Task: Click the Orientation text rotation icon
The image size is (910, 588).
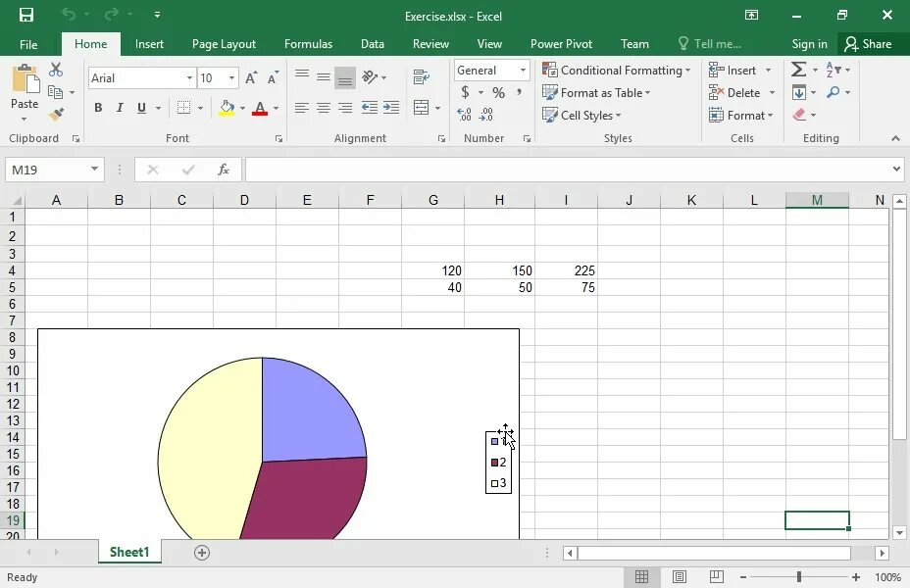Action: click(x=370, y=77)
